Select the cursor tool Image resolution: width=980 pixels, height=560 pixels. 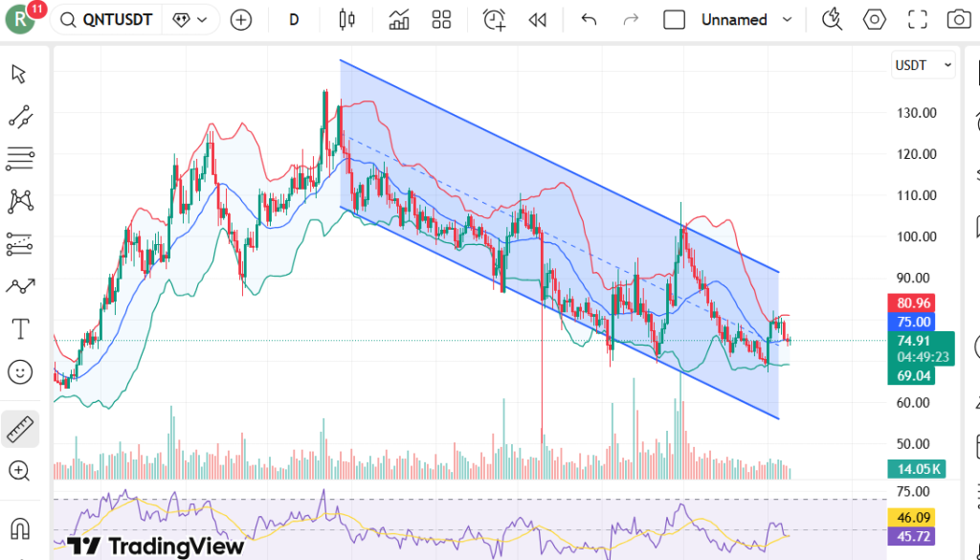coord(20,74)
